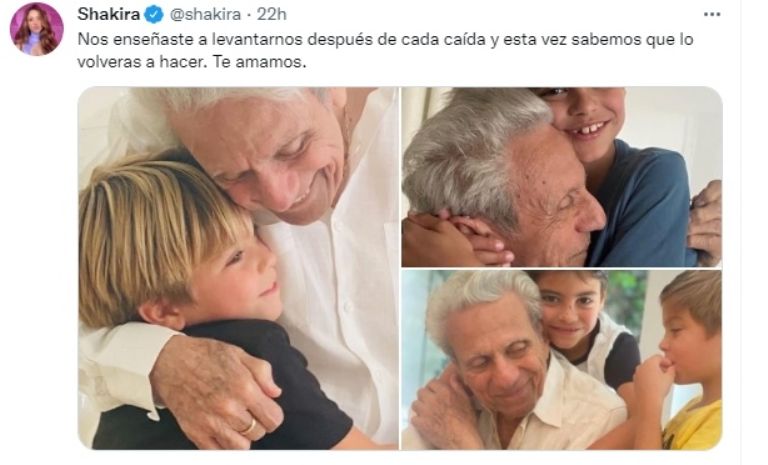Click the gold ring on the man's hand
This screenshot has height=465, width=768.
(249, 427)
